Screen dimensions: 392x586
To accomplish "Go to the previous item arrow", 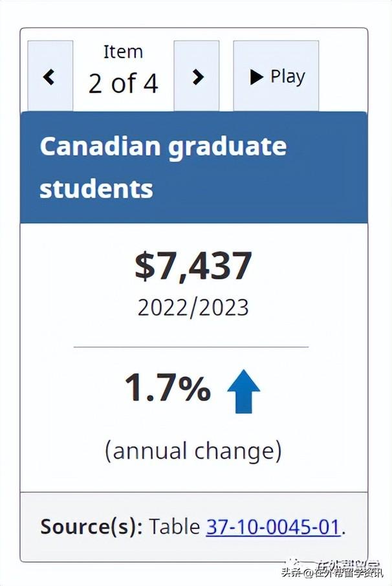I will tap(50, 76).
